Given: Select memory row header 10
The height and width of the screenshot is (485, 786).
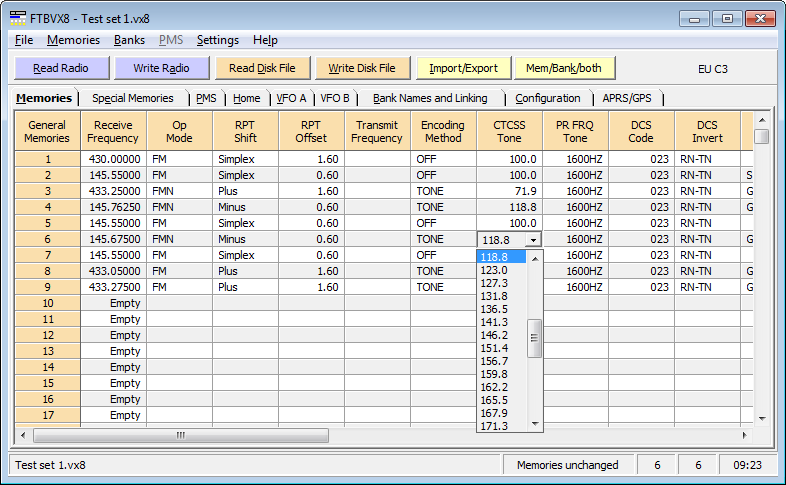Looking at the screenshot, I should 48,303.
